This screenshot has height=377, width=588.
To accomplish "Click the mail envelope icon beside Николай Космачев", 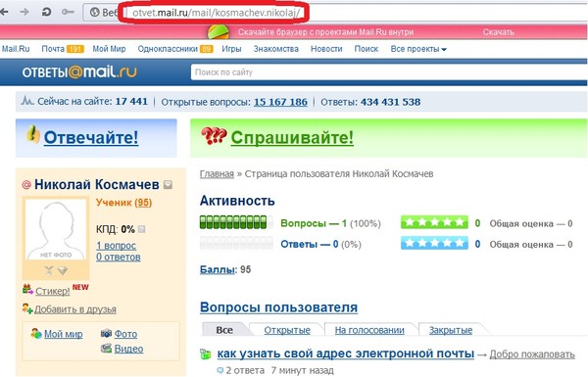I will tap(168, 185).
